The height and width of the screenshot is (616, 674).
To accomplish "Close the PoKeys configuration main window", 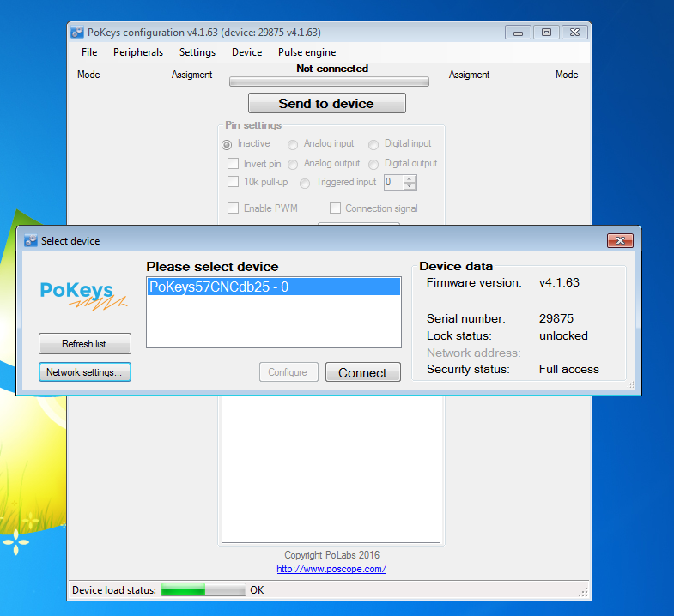I will 574,33.
